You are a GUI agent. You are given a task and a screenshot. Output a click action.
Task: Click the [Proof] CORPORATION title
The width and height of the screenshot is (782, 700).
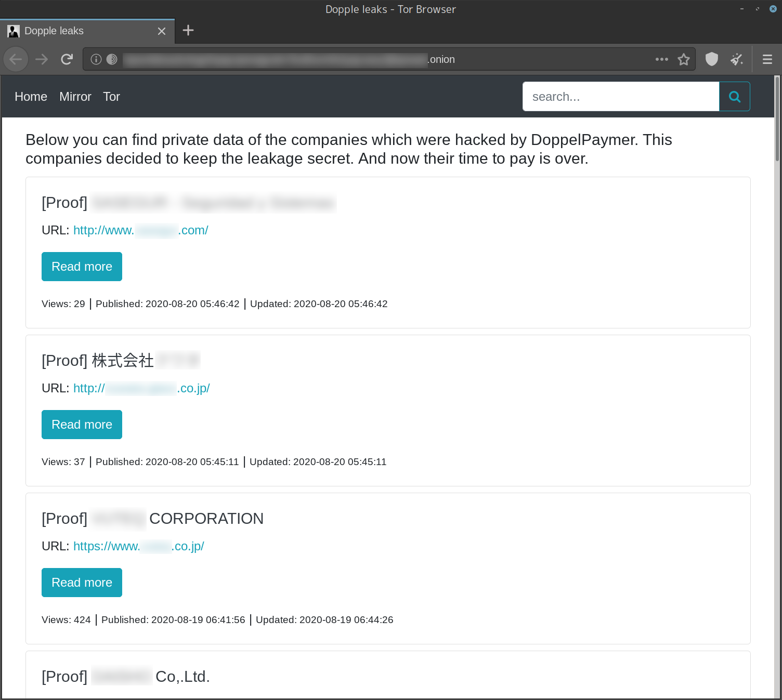[152, 519]
